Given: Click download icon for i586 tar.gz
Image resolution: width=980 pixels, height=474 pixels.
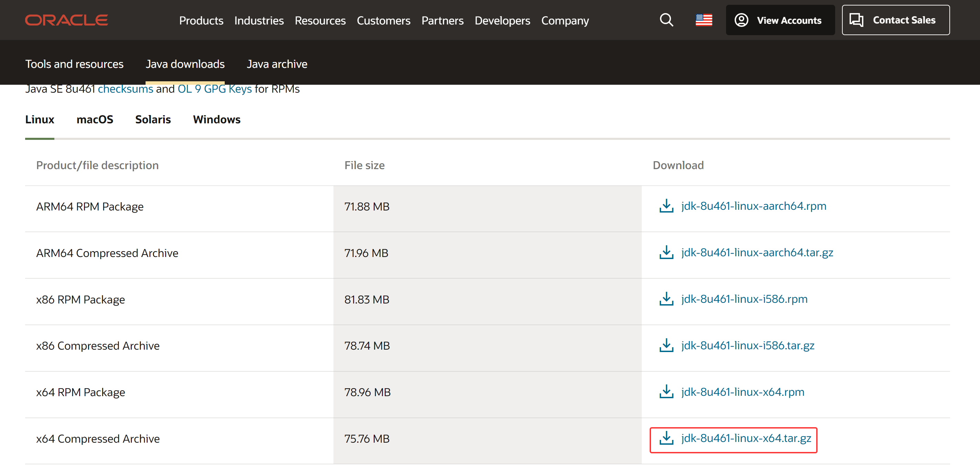Looking at the screenshot, I should pyautogui.click(x=666, y=345).
